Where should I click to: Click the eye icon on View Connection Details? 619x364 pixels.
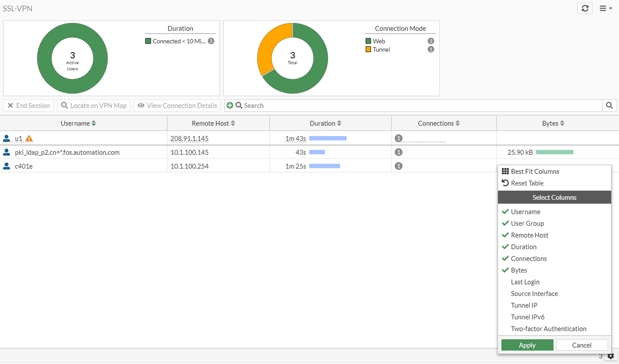(141, 106)
